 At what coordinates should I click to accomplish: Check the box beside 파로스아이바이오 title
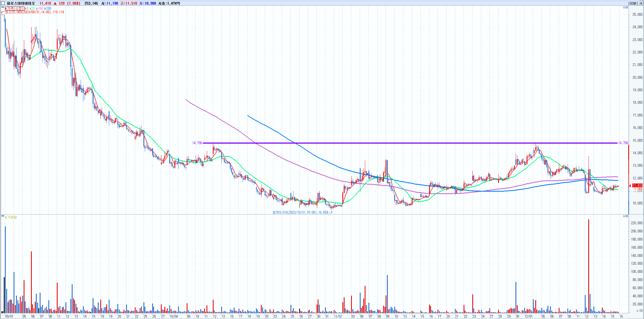point(3,3)
